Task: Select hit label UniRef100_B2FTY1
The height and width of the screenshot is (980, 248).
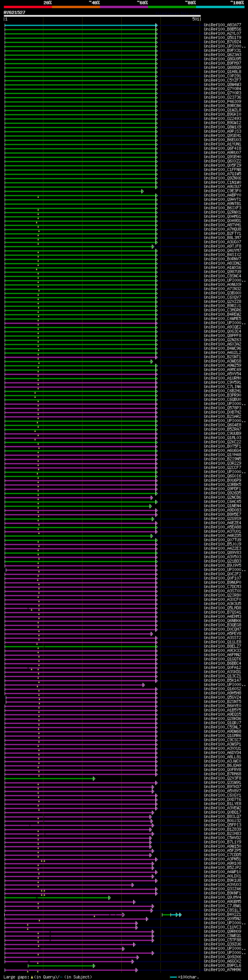Action: [222, 234]
